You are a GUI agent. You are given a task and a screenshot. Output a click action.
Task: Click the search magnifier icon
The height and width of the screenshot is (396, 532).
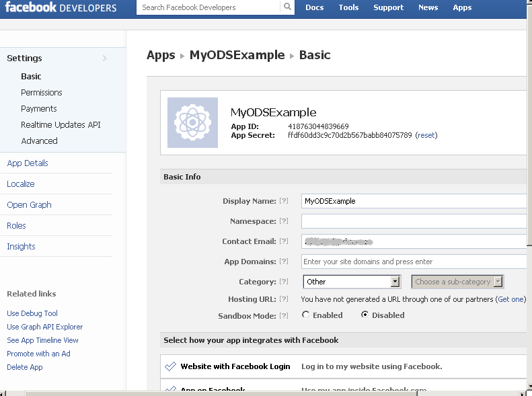288,7
